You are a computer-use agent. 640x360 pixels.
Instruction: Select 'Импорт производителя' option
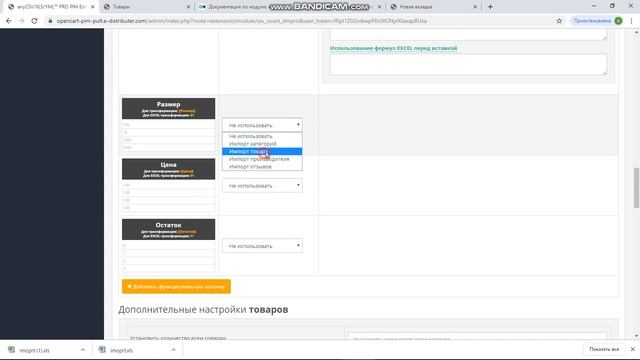tap(262, 159)
